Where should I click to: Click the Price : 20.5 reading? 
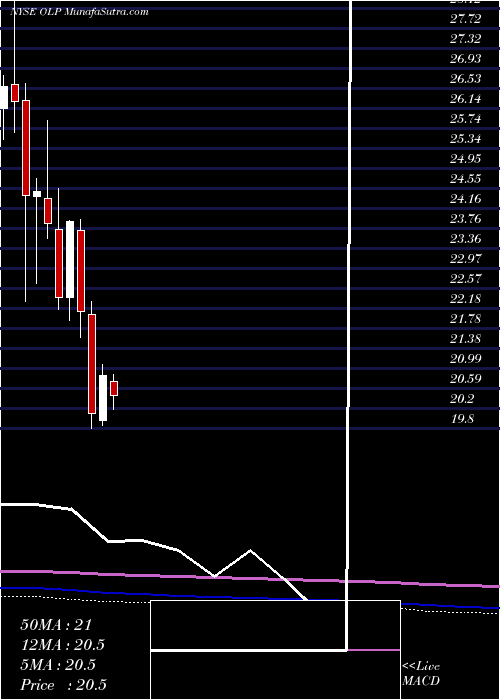tap(63, 685)
